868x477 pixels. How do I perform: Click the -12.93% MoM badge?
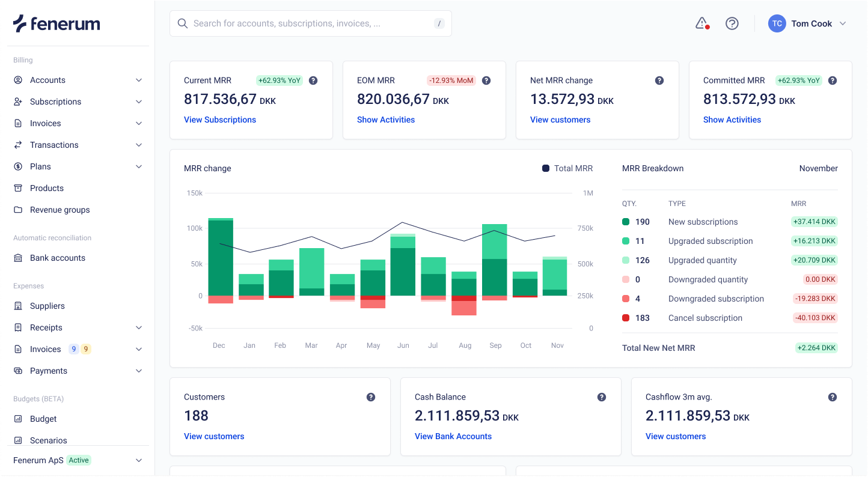(x=451, y=81)
